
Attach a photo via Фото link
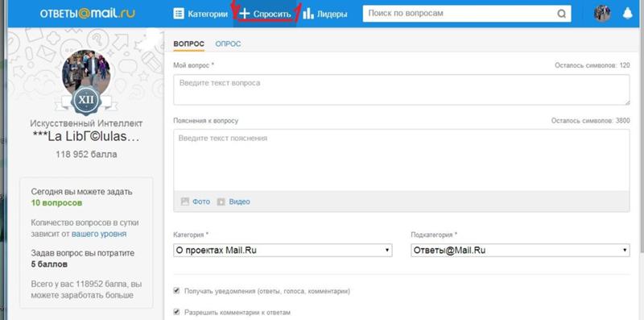(201, 202)
